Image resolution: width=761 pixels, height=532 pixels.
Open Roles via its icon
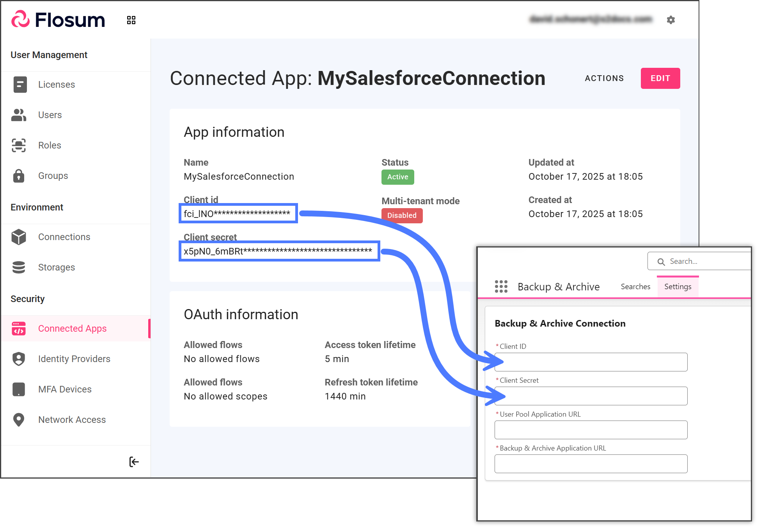point(19,145)
